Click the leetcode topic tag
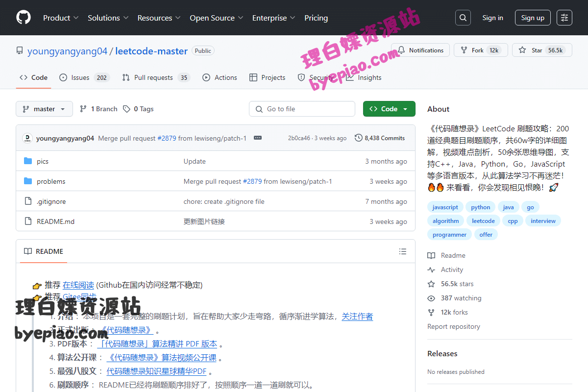This screenshot has width=588, height=392. [x=484, y=221]
